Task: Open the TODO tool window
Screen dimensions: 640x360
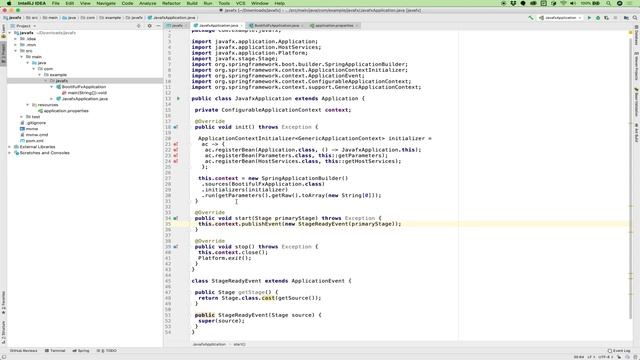Action: coord(107,351)
